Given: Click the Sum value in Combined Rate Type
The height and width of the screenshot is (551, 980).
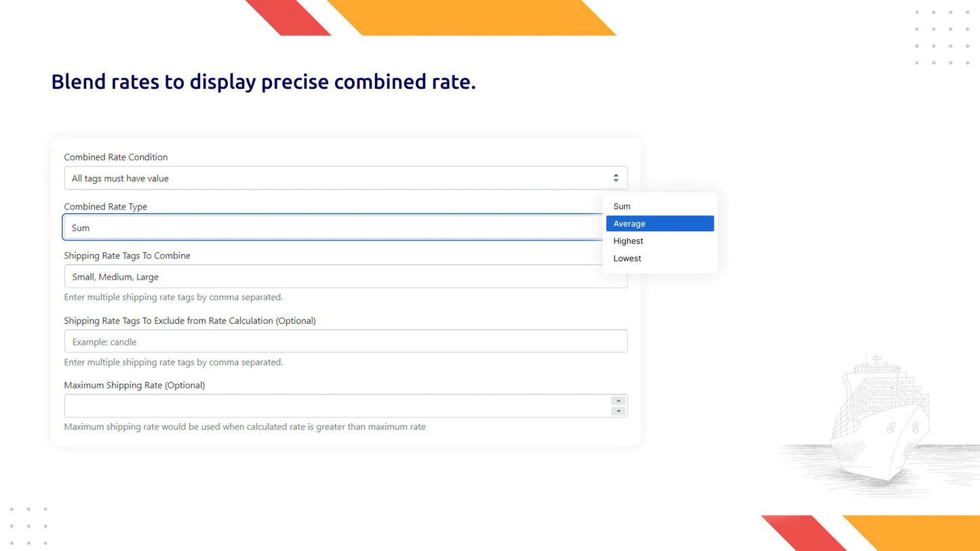Looking at the screenshot, I should (80, 227).
